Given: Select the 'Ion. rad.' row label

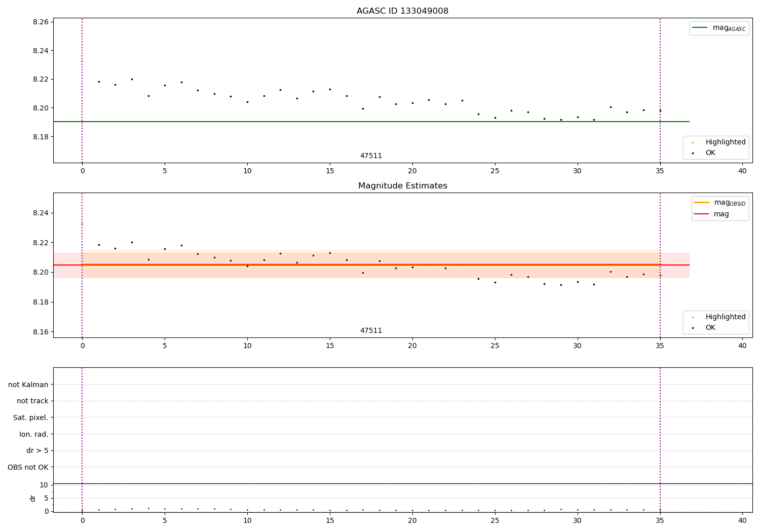Looking at the screenshot, I should click(34, 434).
